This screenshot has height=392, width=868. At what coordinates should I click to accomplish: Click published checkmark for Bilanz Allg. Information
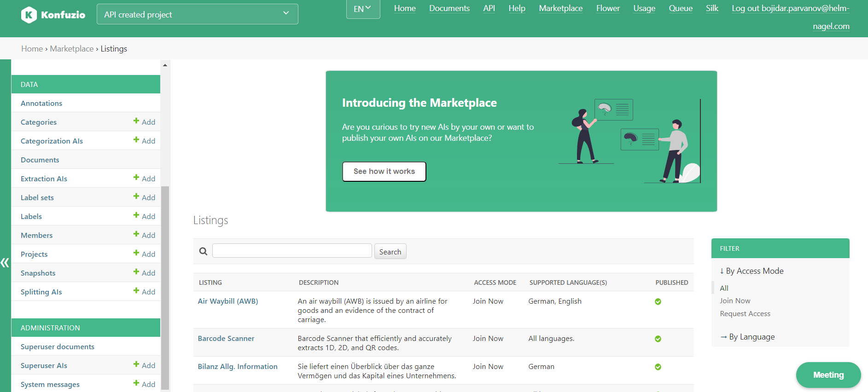point(658,367)
